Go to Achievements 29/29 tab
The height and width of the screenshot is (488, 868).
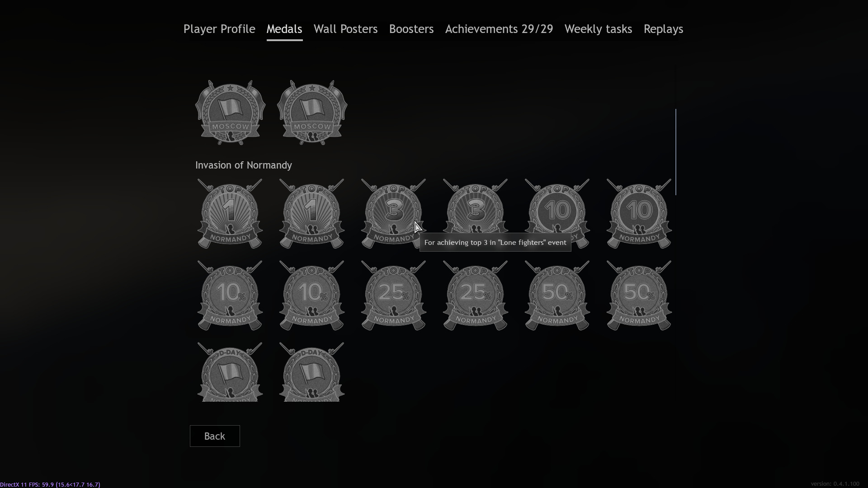(499, 29)
